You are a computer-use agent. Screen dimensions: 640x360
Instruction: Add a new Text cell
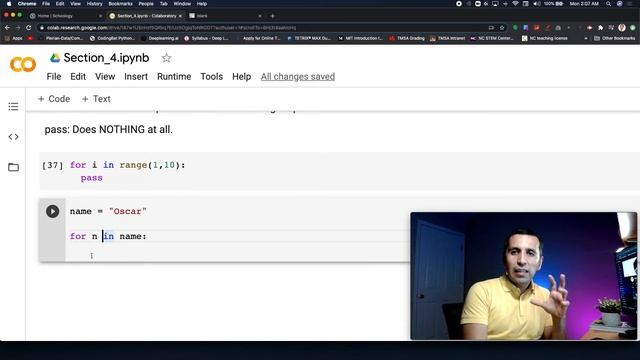click(96, 99)
